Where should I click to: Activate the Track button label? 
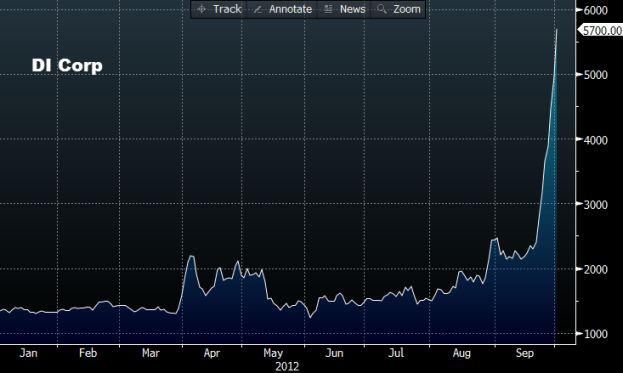227,9
